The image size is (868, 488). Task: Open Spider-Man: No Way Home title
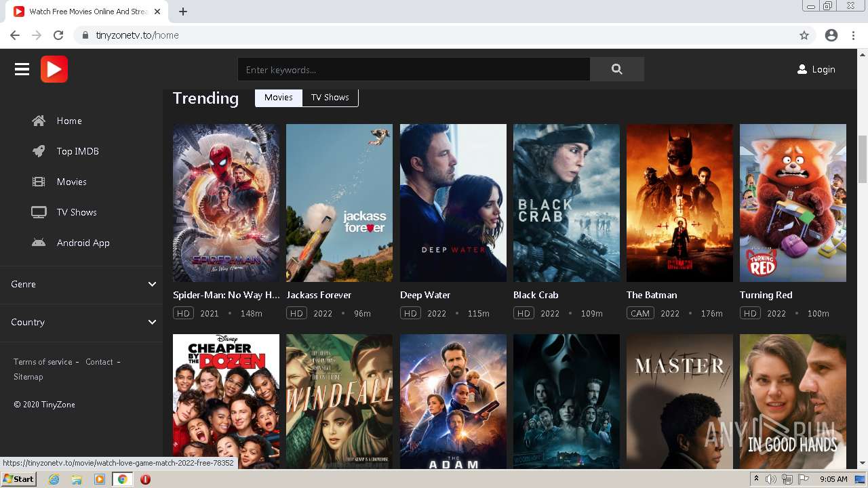(226, 295)
